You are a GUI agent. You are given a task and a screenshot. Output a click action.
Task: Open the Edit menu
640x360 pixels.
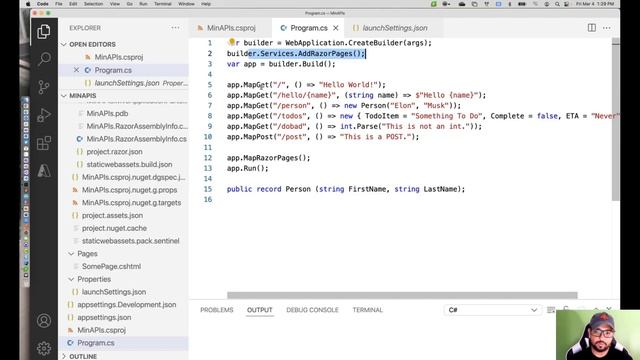point(73,4)
